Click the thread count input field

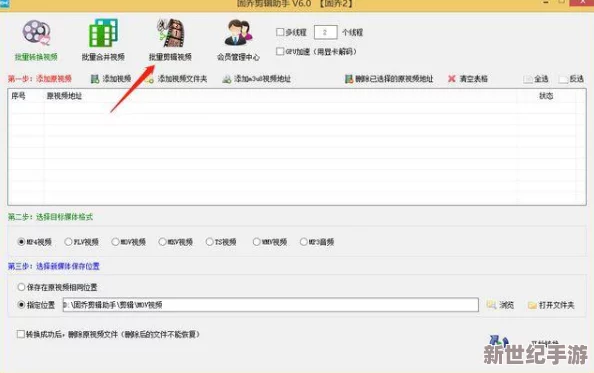[x=325, y=32]
